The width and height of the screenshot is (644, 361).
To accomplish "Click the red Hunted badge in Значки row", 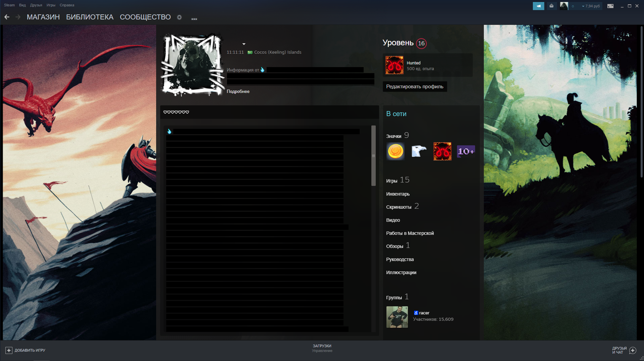I will pyautogui.click(x=443, y=151).
